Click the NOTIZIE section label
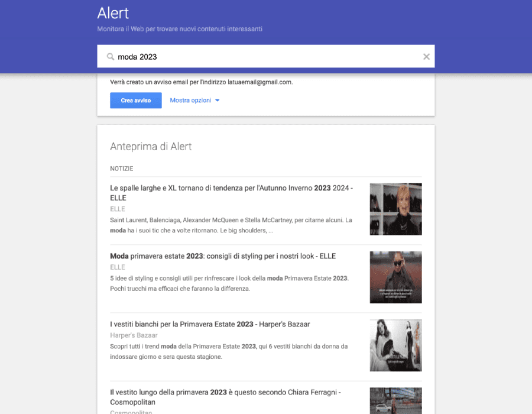Screen dimensions: 532x414 [x=121, y=169]
